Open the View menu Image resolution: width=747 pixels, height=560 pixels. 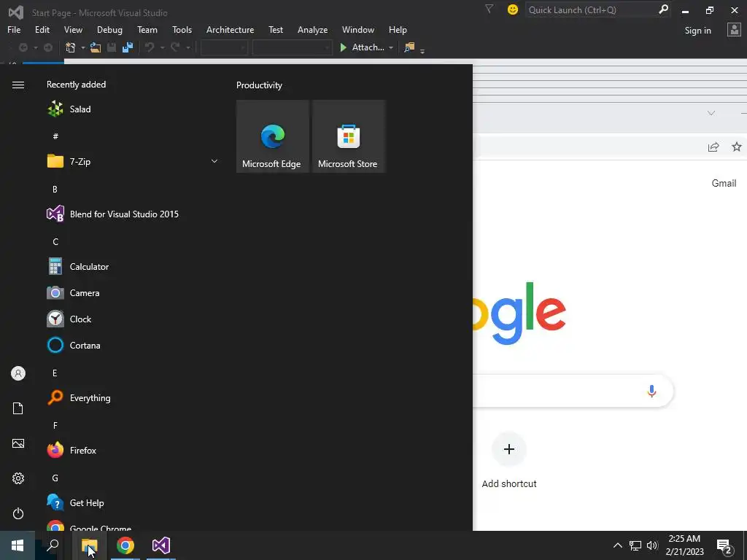(73, 29)
